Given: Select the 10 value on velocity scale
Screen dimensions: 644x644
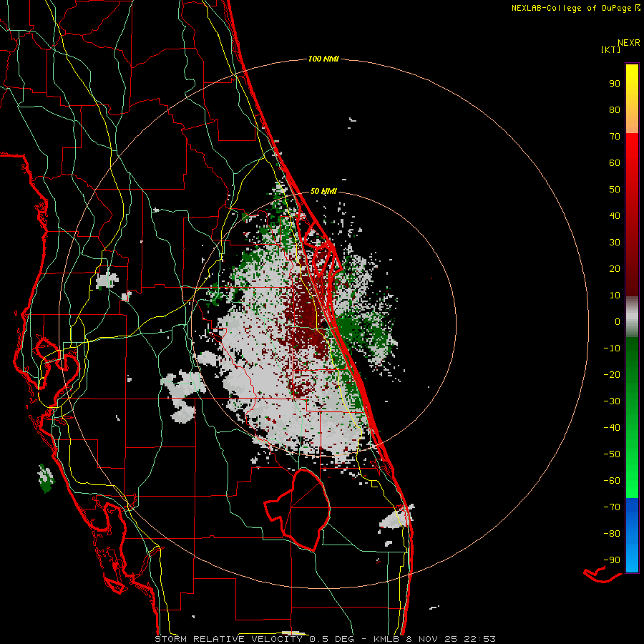Looking at the screenshot, I should pos(615,296).
